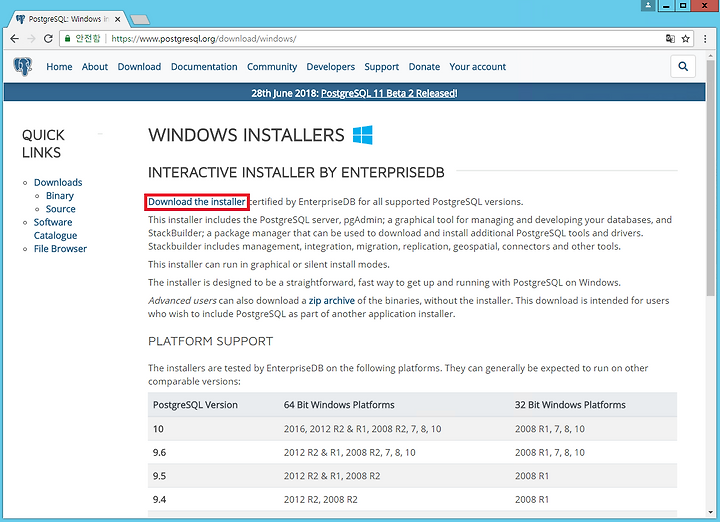Click the Chrome user profile icon

648,5
